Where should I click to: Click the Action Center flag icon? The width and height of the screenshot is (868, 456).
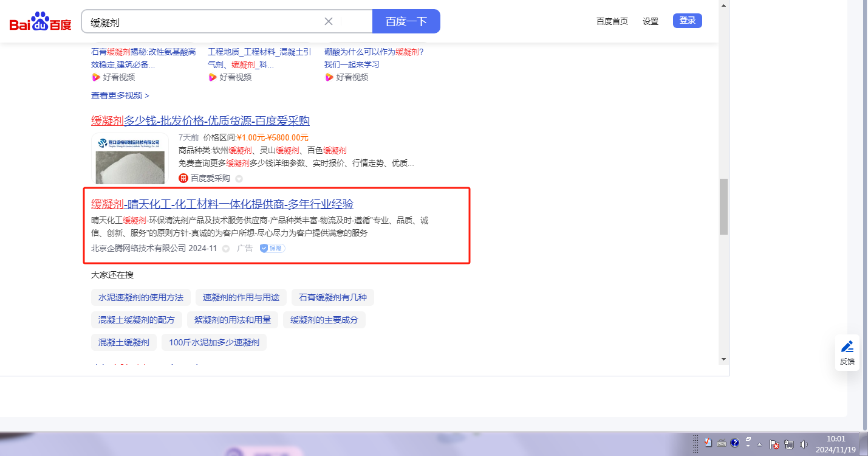pos(774,444)
